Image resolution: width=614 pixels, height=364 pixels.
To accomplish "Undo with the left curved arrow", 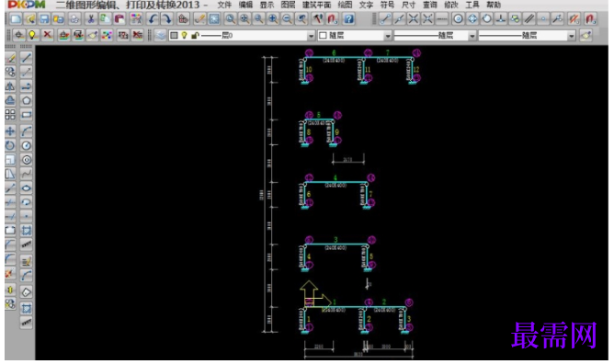I will [153, 18].
